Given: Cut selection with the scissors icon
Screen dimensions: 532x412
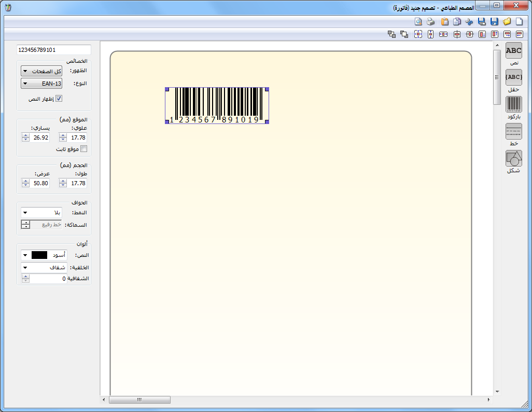Looking at the screenshot, I should click(469, 22).
